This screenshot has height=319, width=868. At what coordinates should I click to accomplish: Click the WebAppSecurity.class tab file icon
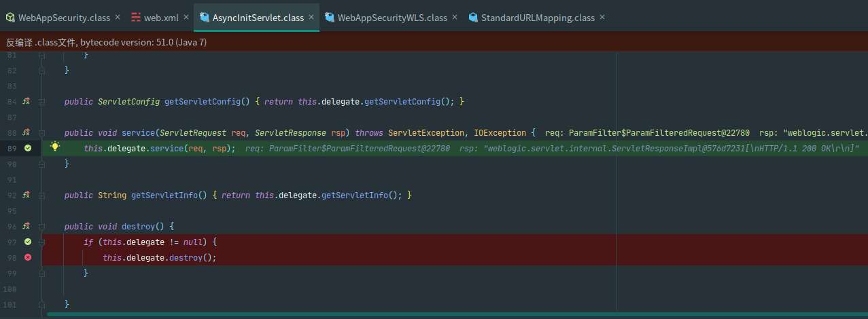(10, 17)
